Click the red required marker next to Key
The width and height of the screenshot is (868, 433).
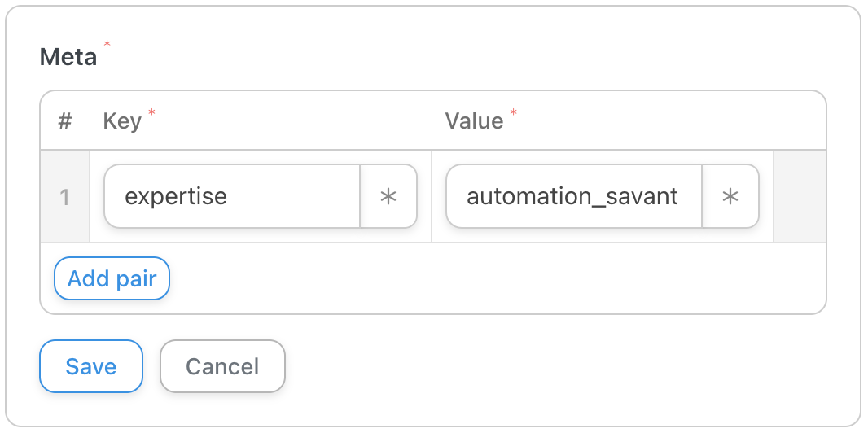coord(151,112)
